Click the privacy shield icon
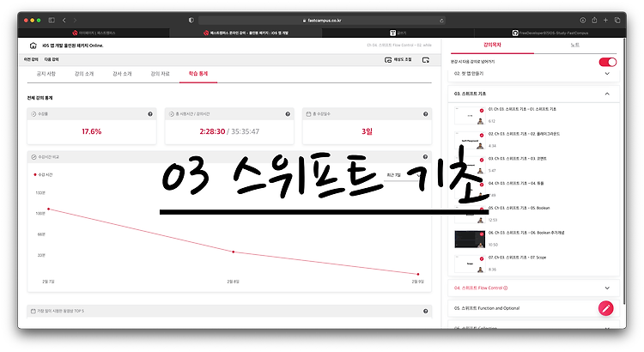The height and width of the screenshot is (352, 644). point(191,20)
